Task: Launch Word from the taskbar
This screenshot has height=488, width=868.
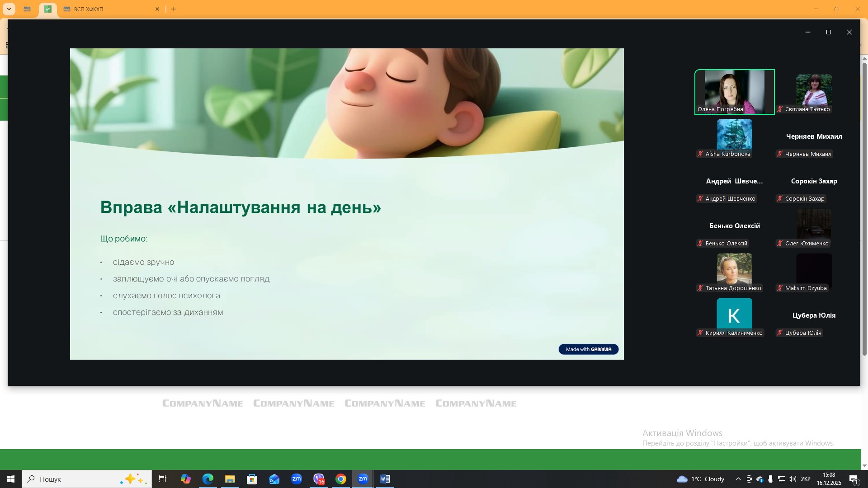Action: pos(385,479)
